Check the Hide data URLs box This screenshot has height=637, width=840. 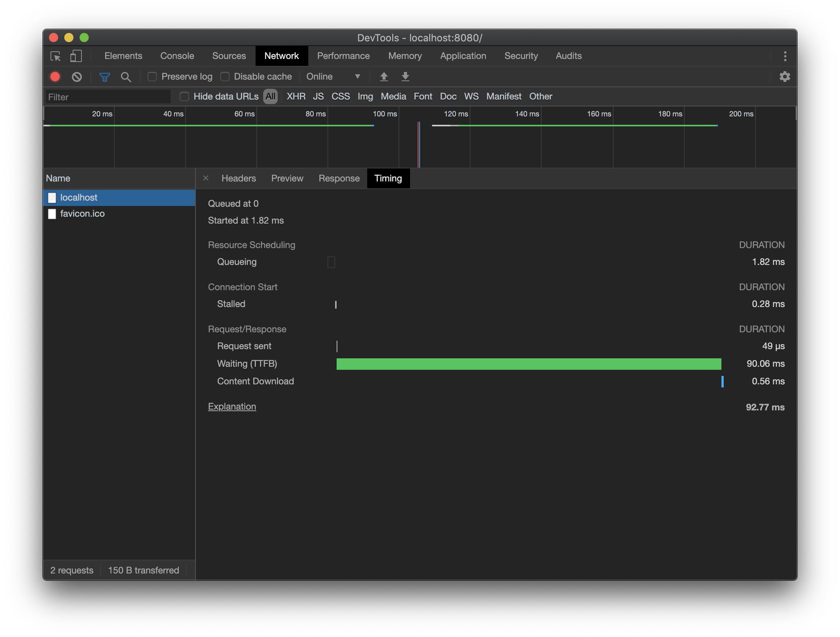pos(184,96)
